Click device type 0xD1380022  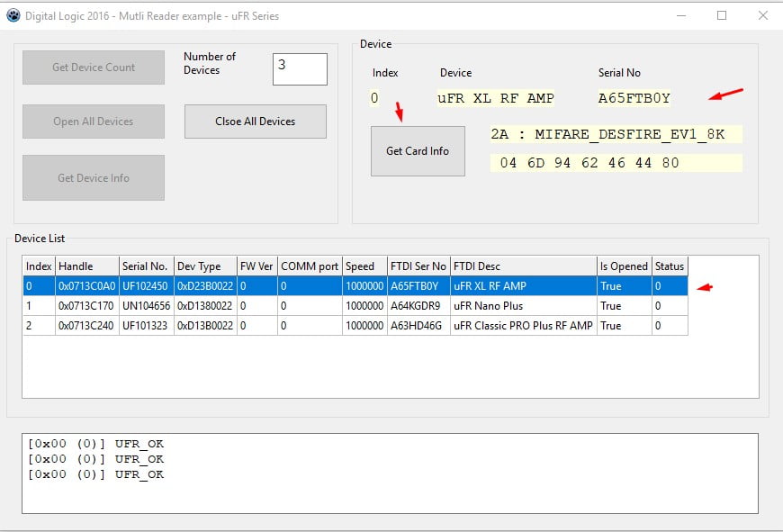[x=205, y=306]
